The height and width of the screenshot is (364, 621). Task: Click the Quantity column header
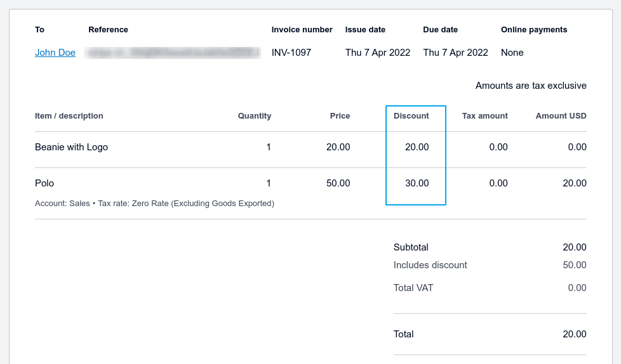coord(255,116)
